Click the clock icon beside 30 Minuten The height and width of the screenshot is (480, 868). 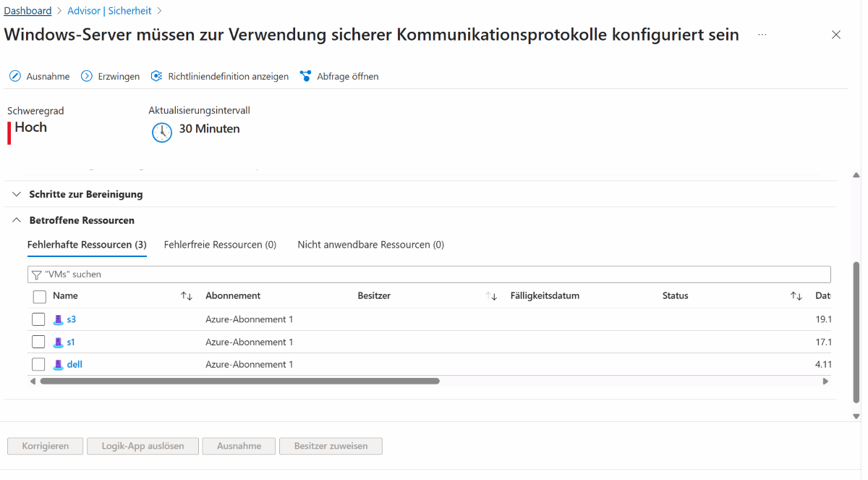pos(161,132)
